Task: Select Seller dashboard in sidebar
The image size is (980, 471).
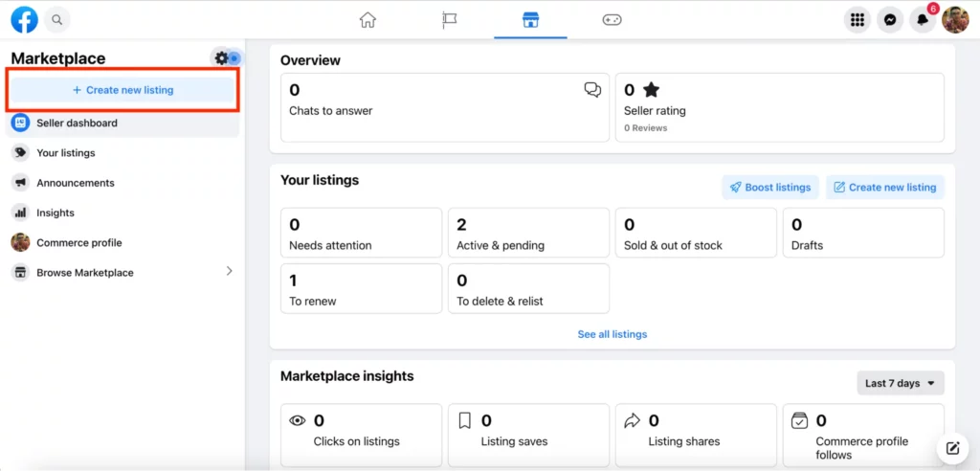Action: 123,123
